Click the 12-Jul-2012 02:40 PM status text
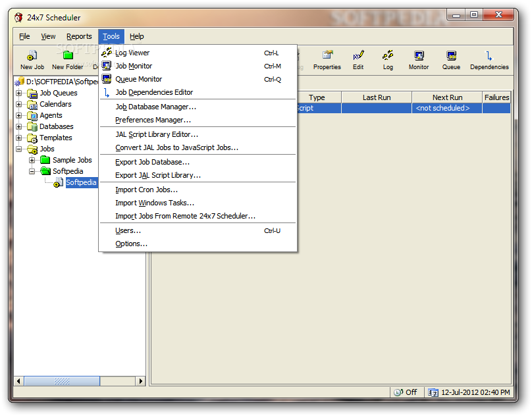The width and height of the screenshot is (532, 416). click(475, 392)
